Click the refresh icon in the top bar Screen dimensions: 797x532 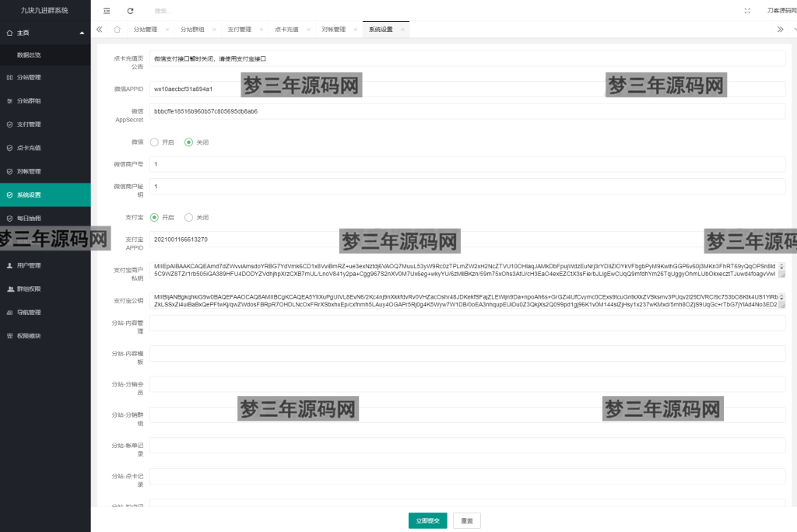(130, 11)
